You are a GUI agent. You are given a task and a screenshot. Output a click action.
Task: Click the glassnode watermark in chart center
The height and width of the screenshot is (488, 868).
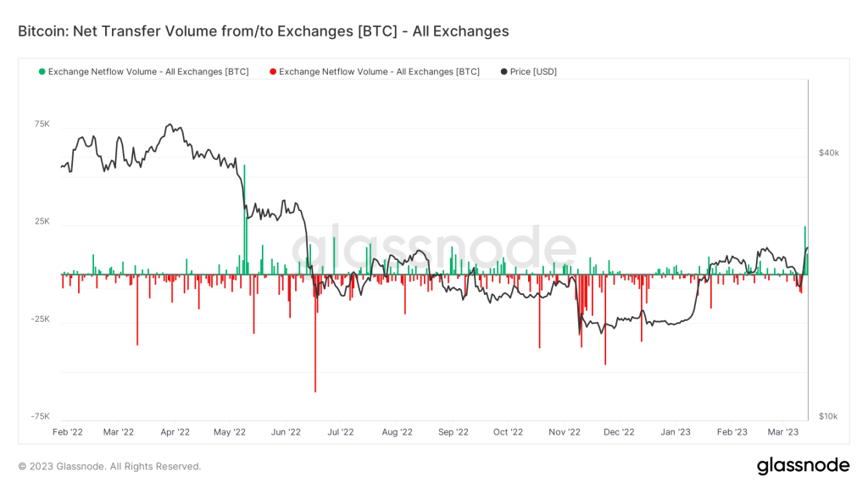(433, 250)
